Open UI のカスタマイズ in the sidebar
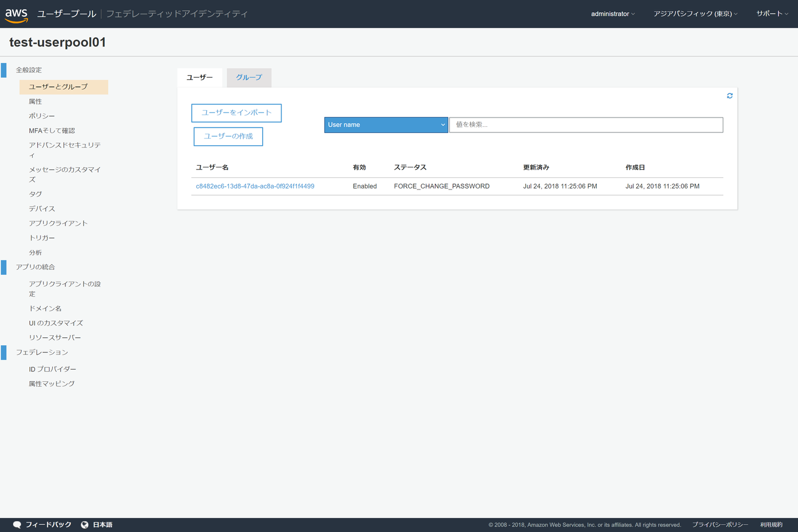The height and width of the screenshot is (532, 798). click(x=56, y=323)
